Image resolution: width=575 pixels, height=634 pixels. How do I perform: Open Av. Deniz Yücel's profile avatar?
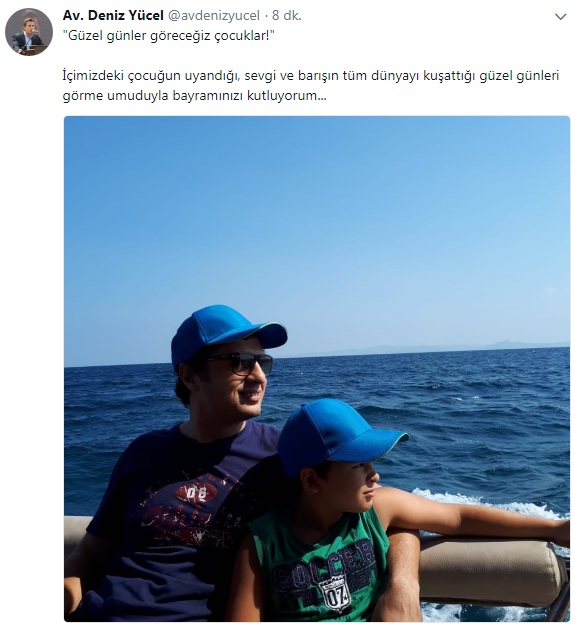(29, 32)
